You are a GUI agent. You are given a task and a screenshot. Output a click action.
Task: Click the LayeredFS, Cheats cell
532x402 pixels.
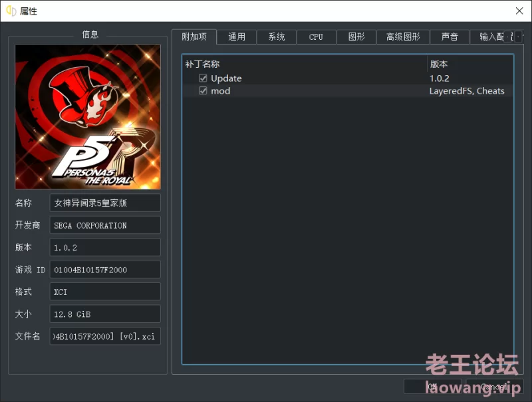(x=467, y=91)
